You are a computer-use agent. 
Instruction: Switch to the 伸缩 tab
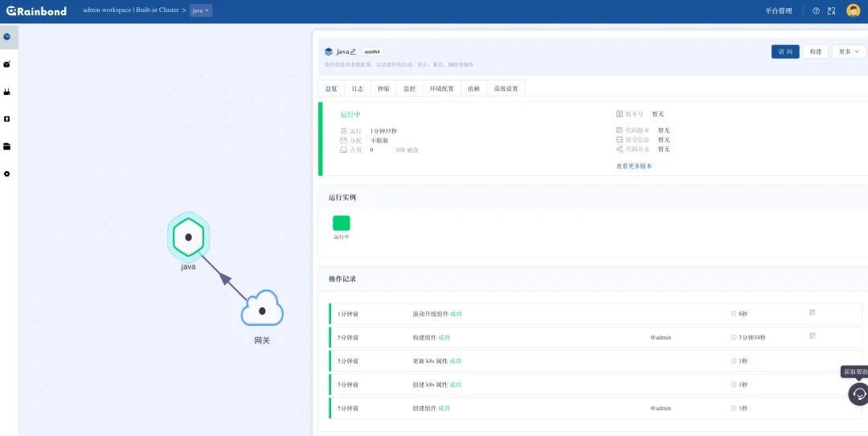pyautogui.click(x=383, y=88)
